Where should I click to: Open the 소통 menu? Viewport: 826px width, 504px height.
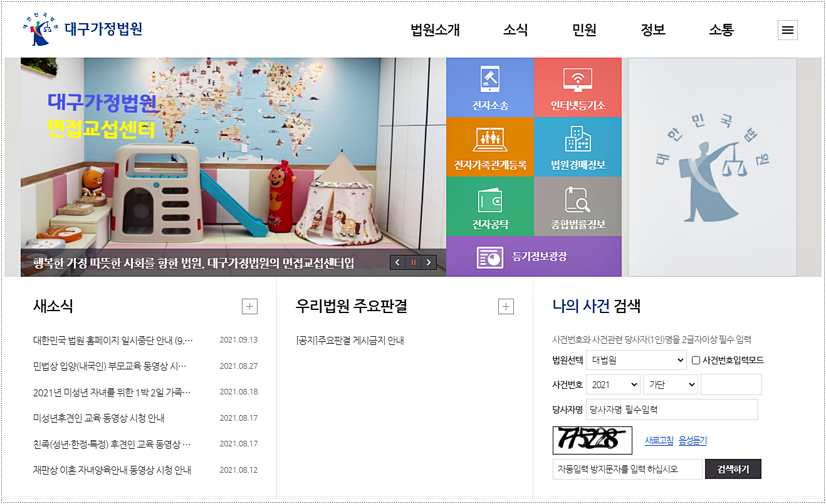[721, 30]
